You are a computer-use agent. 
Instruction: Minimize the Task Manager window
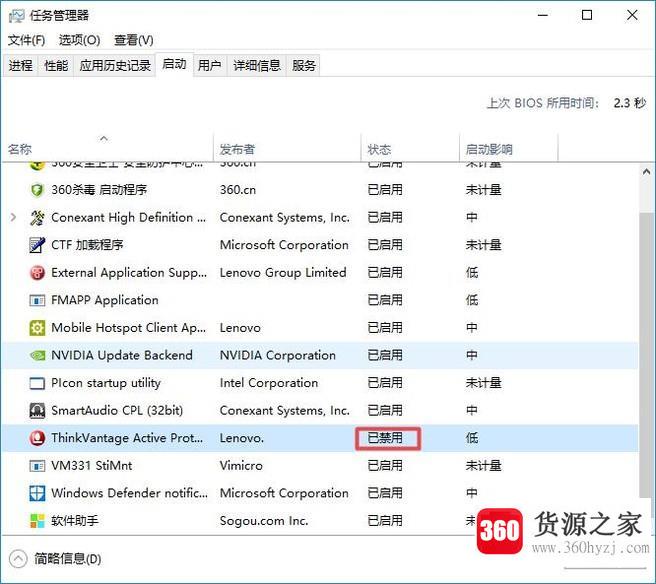point(543,15)
